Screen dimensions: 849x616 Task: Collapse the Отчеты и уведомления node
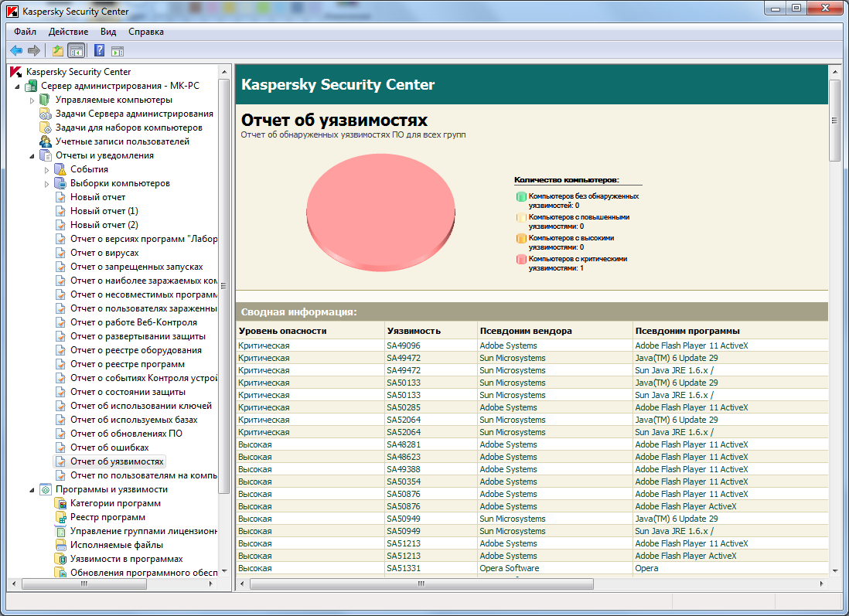32,155
